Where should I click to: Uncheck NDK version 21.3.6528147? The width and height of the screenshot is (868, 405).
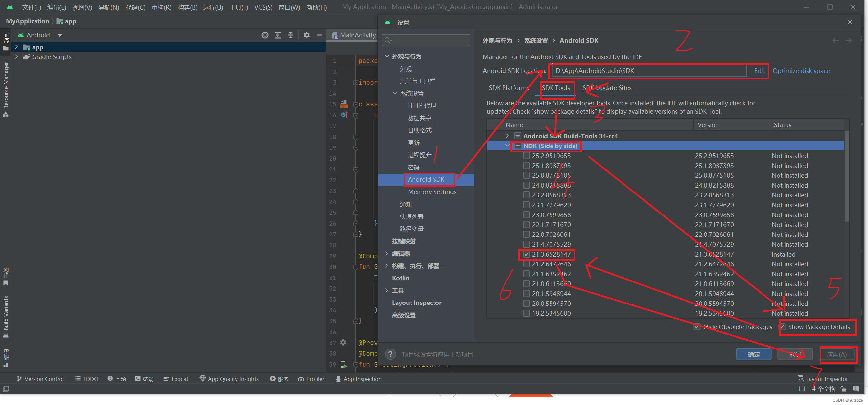point(526,254)
